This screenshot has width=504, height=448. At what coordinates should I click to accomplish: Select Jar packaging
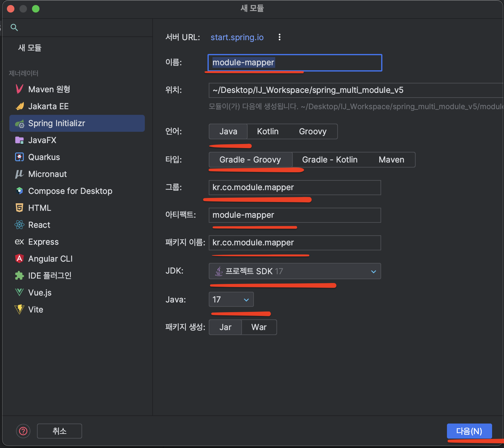tap(225, 327)
